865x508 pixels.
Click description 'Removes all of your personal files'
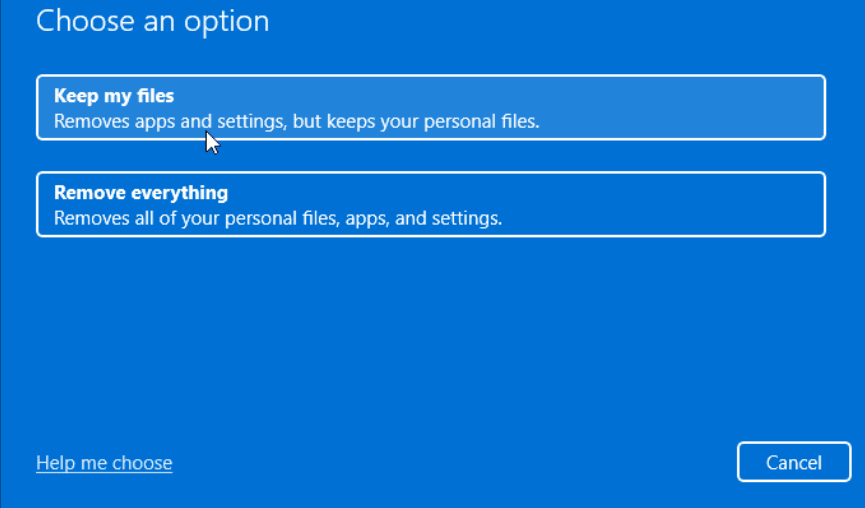[x=277, y=217]
